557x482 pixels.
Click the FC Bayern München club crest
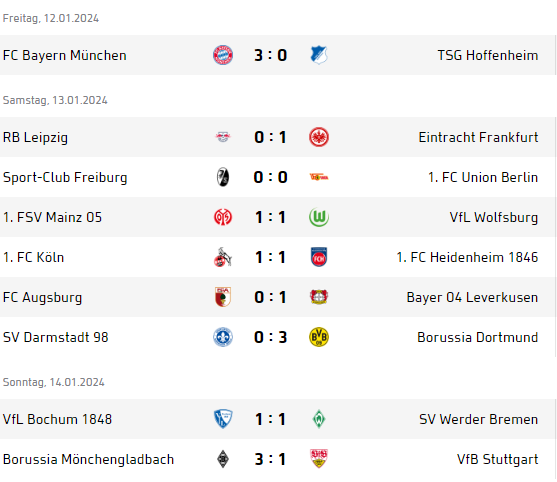(223, 55)
